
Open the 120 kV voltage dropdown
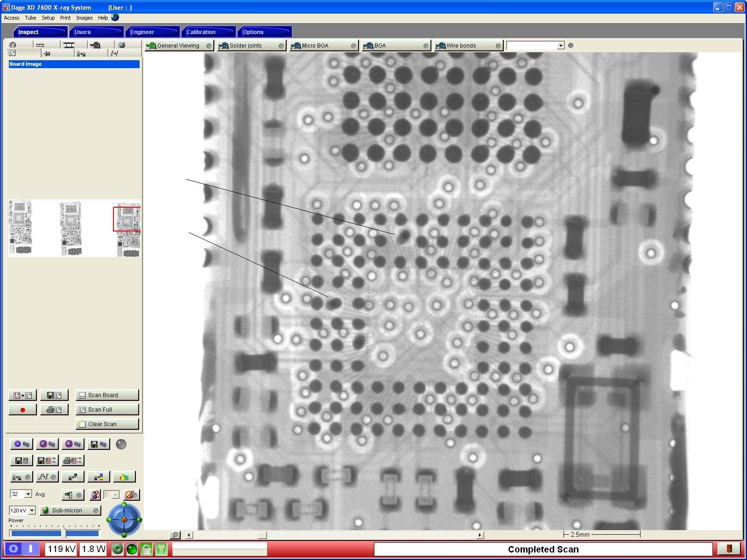click(32, 511)
